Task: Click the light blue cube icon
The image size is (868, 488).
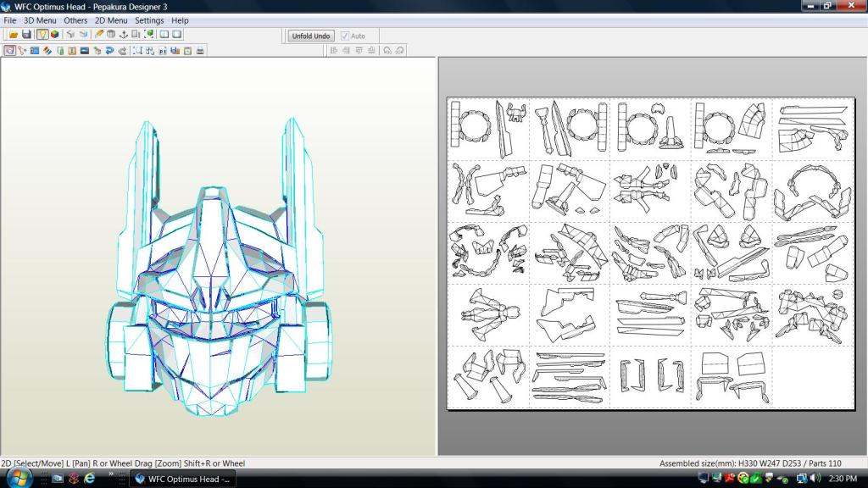Action: pyautogui.click(x=83, y=34)
